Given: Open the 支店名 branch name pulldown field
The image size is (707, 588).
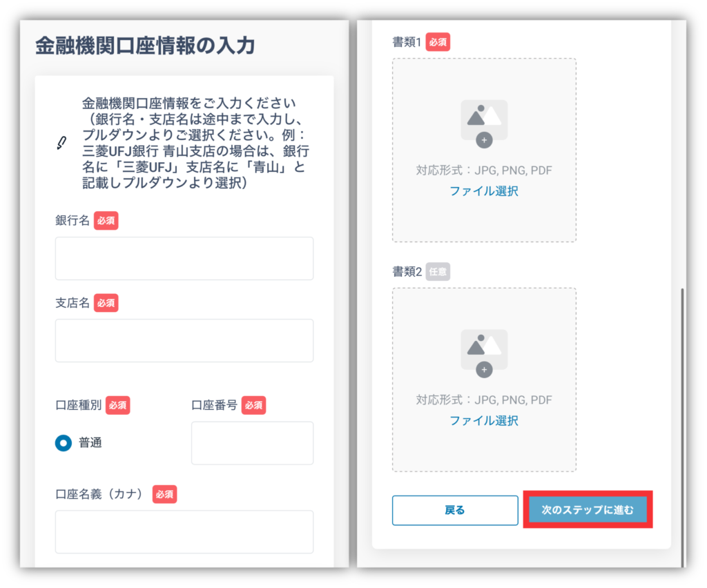Looking at the screenshot, I should coord(184,340).
